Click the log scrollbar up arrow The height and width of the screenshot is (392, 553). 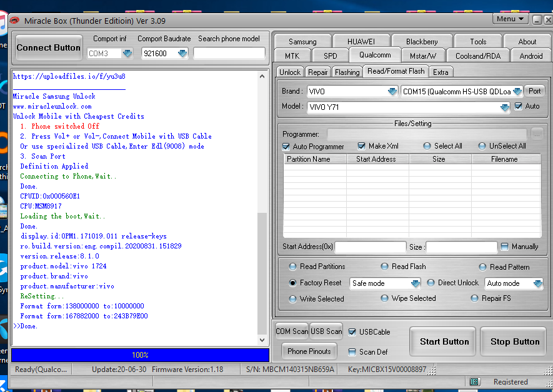click(x=262, y=76)
